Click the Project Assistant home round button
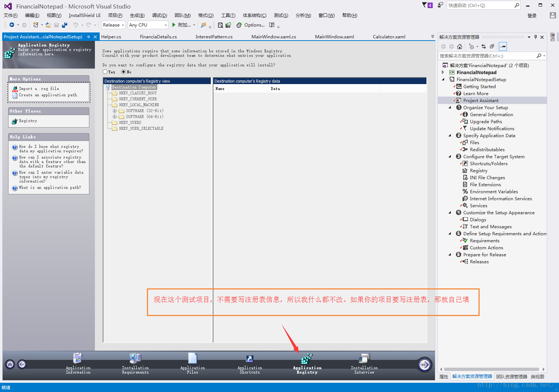The width and height of the screenshot is (559, 392). (10, 364)
